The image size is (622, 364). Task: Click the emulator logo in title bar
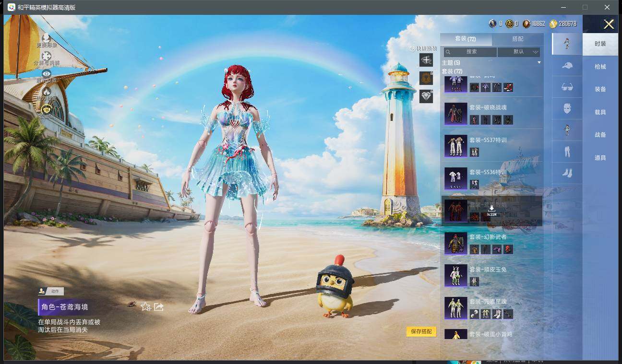[11, 7]
